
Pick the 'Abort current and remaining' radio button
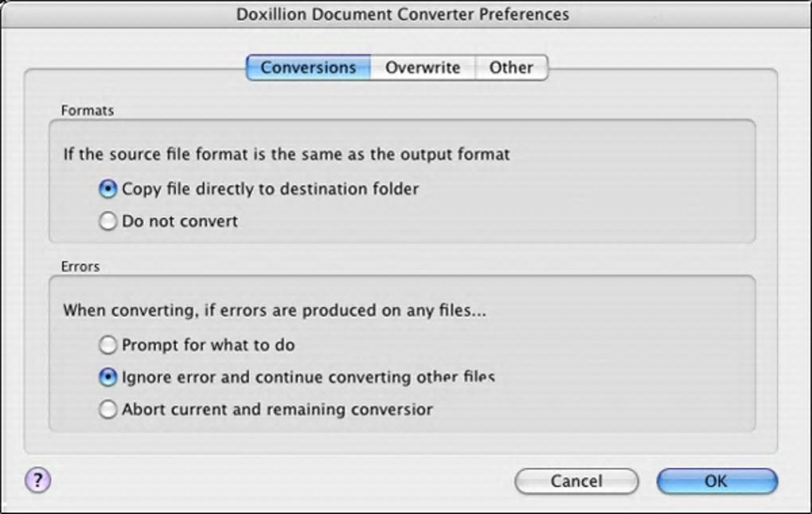pos(107,410)
